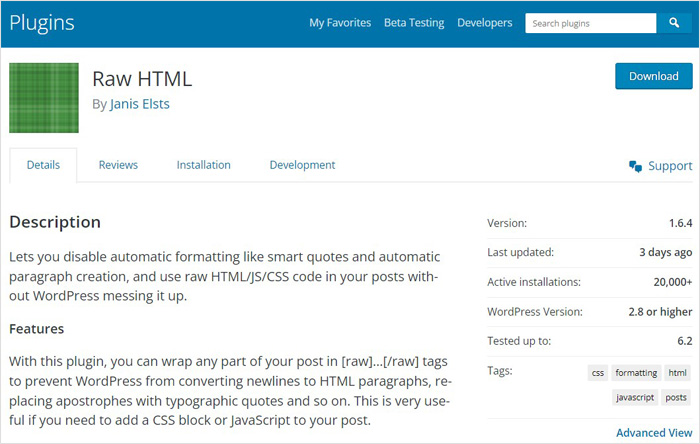The image size is (700, 444).
Task: Select the Details tab
Action: point(43,165)
